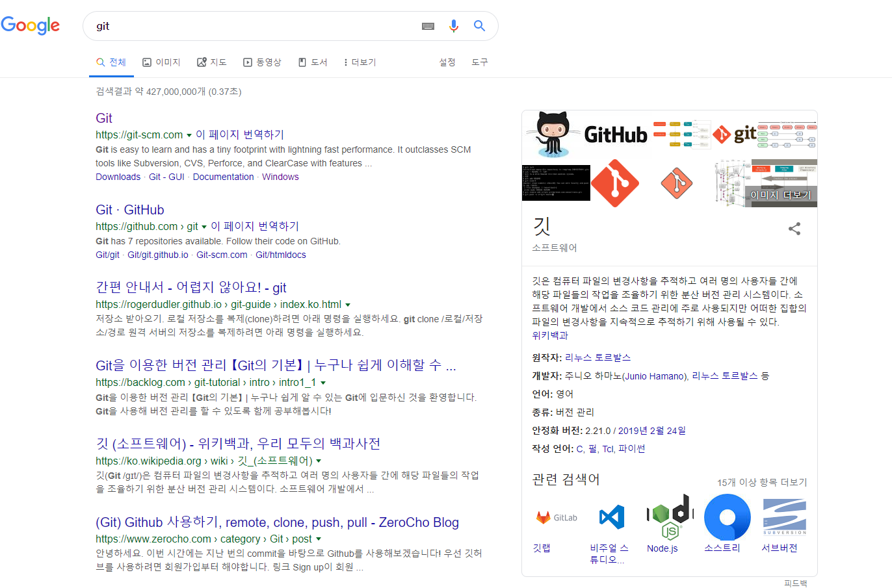892x588 pixels.
Task: Open the Git · GitHub result
Action: point(130,210)
